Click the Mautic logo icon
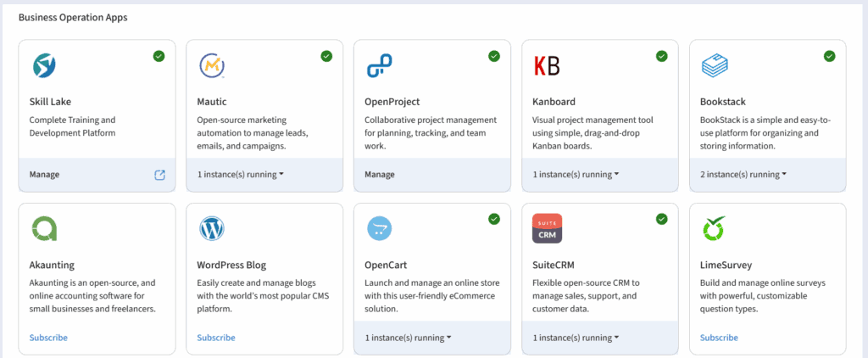The height and width of the screenshot is (358, 868). [x=211, y=66]
